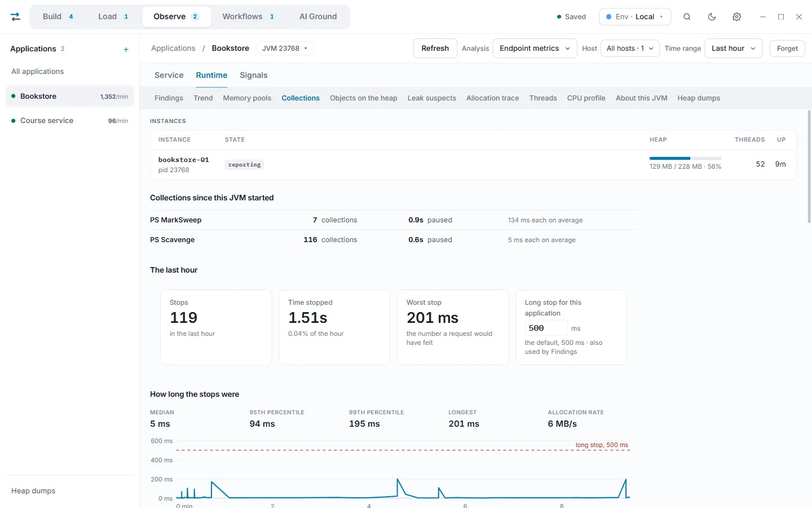Screen dimensions: 812x508
Task: Open Heap dumps in the runtime tab row
Action: click(x=699, y=98)
